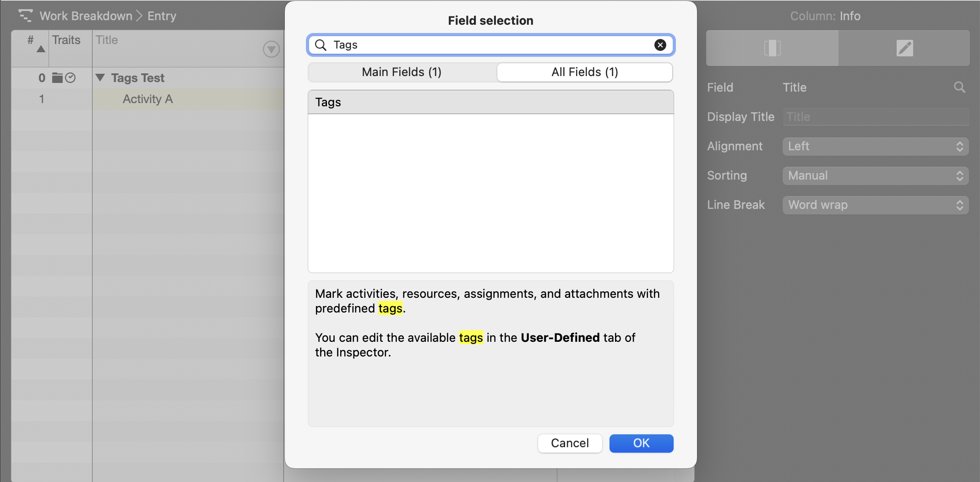Select the All Fields tab
Image resolution: width=980 pixels, height=482 pixels.
[584, 72]
